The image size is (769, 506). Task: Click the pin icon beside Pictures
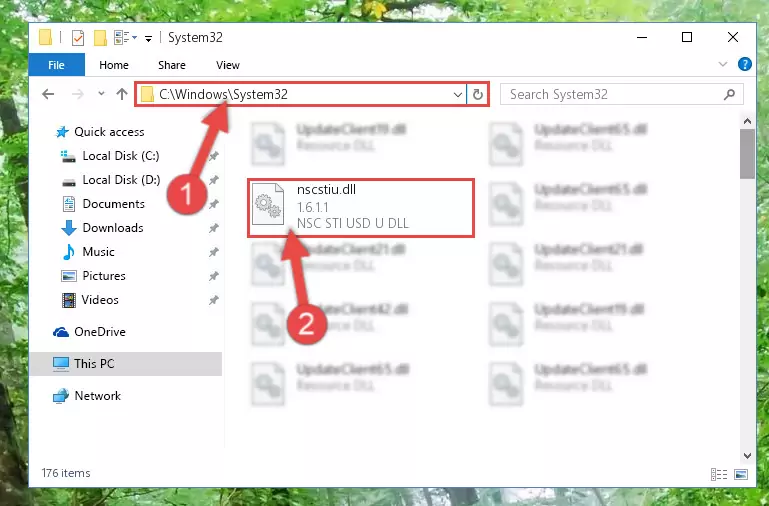(x=213, y=276)
